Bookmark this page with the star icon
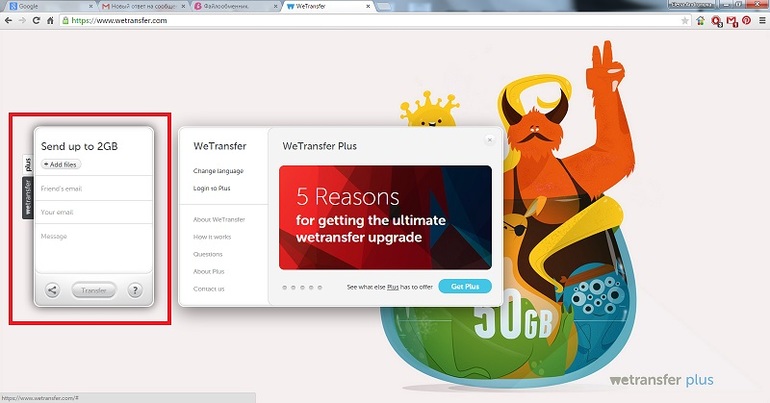 tap(685, 21)
